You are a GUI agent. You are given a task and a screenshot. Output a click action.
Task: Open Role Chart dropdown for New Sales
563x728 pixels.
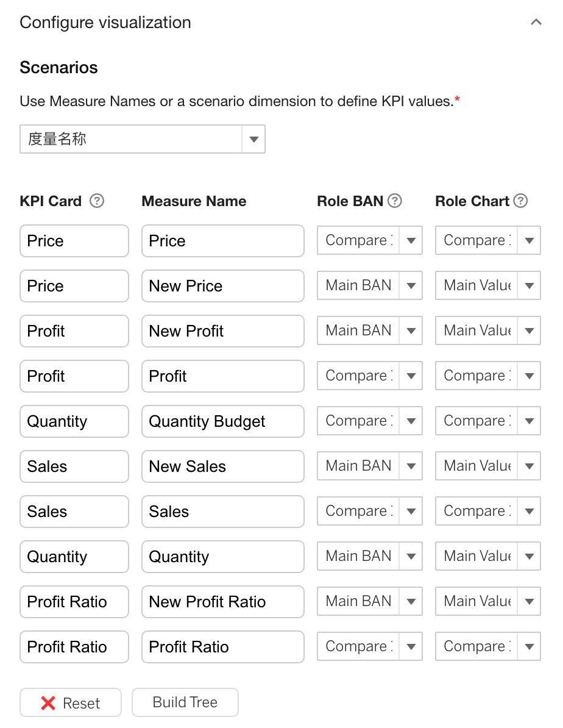point(488,466)
